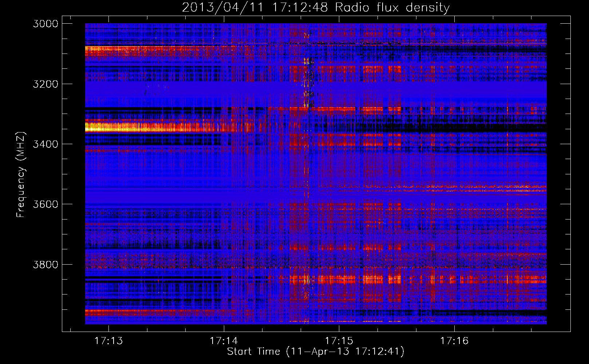
Task: Click the 'Start Time (11-Apr-13 17:12:41)' axis title
Action: point(316,352)
